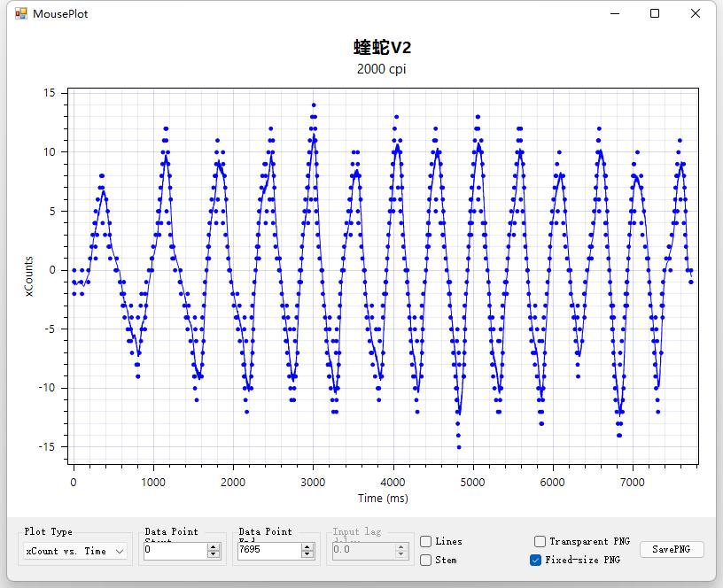Click the plot subtitle "2000 cpi"
Image resolution: width=723 pixels, height=588 pixels.
coord(382,69)
